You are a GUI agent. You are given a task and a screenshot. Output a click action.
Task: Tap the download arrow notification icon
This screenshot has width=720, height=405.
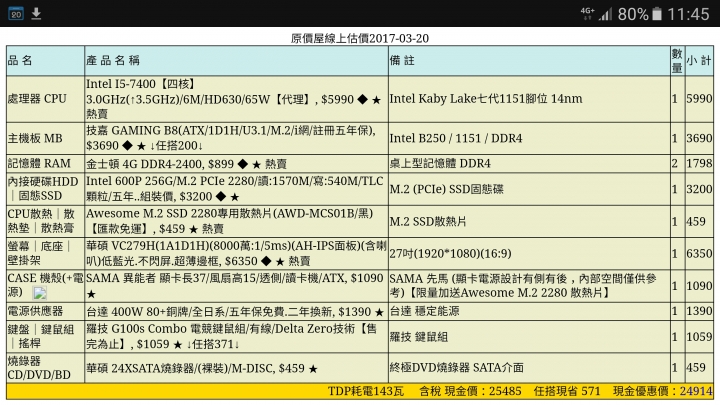(36, 14)
